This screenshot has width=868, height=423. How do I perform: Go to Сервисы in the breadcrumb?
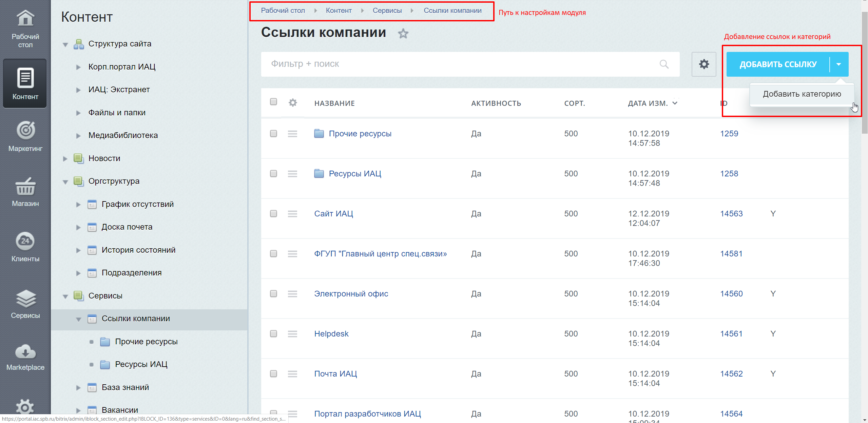387,11
